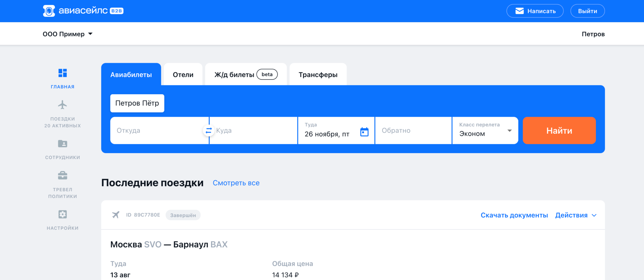Viewport: 644px width, 280px height.
Task: Open the Главная dashboard icon
Action: [63, 73]
